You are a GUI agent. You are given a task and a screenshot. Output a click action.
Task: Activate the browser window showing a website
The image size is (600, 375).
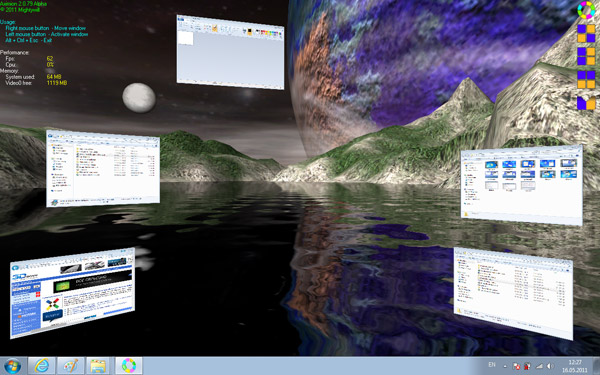click(72, 293)
